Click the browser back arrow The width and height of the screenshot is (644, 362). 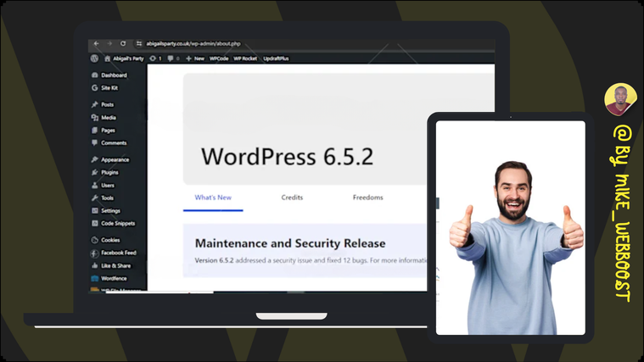97,43
